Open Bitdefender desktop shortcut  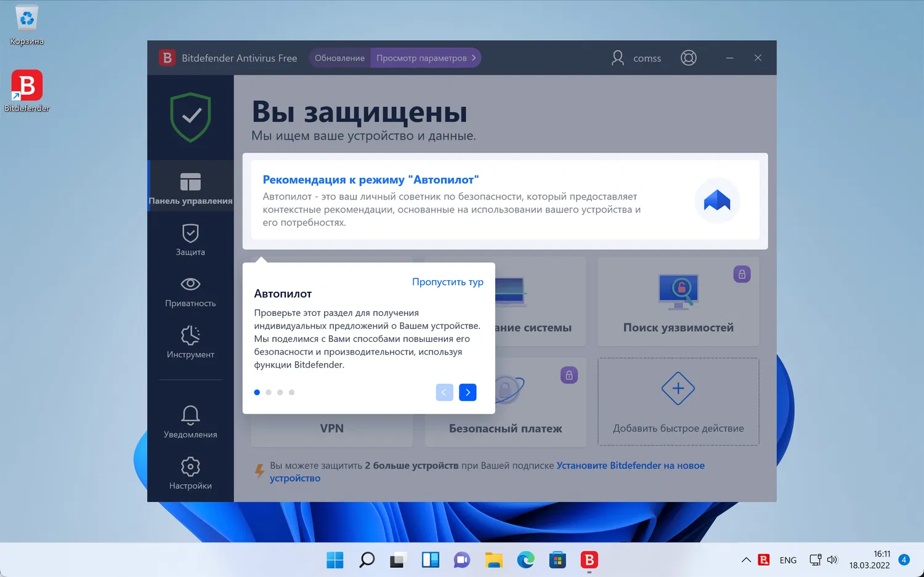point(26,91)
